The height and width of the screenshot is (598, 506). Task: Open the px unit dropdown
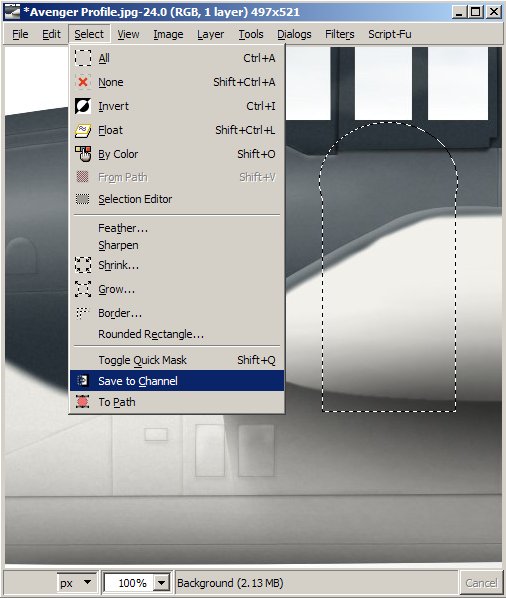coord(77,582)
